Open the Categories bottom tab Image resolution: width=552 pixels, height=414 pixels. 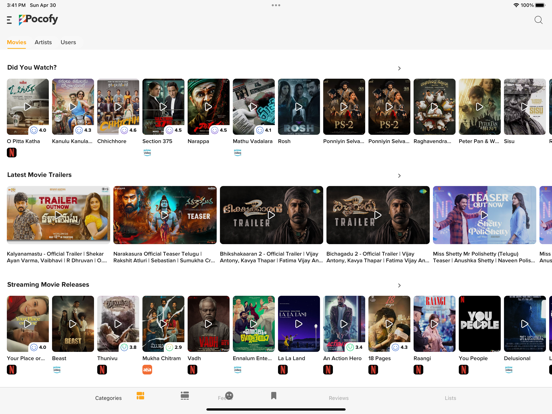pos(108,398)
